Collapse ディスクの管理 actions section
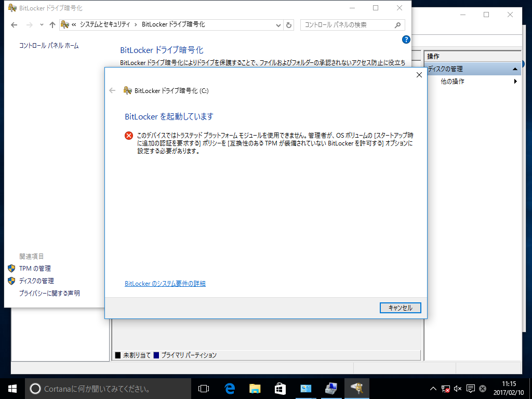Image resolution: width=532 pixels, height=399 pixels. pyautogui.click(x=515, y=69)
